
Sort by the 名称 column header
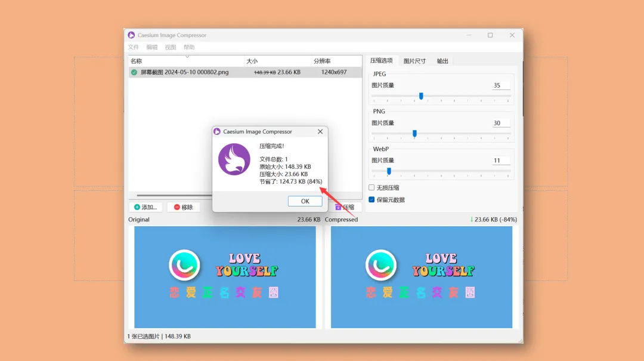187,61
